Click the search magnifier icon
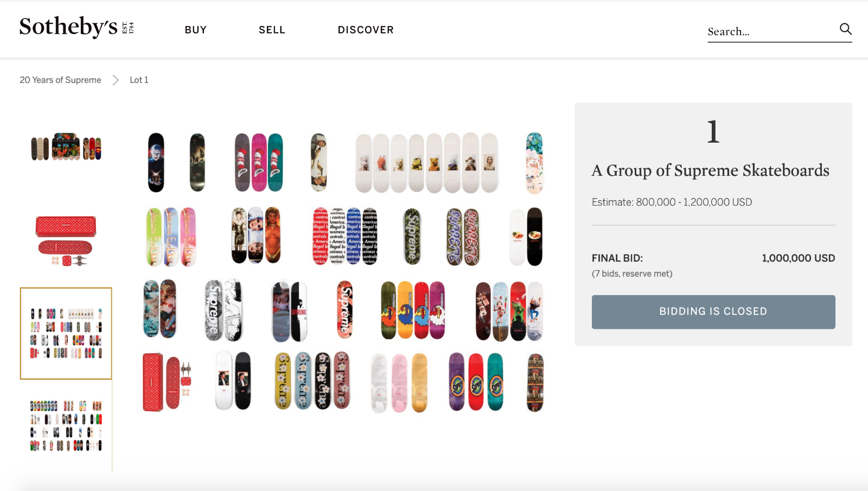 [x=845, y=29]
